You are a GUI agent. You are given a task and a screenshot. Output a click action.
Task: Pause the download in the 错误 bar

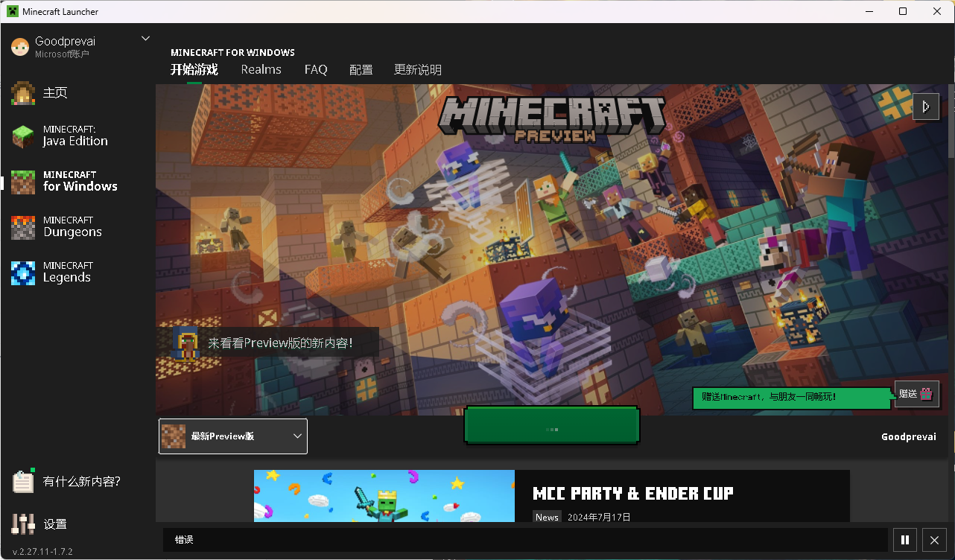[905, 541]
